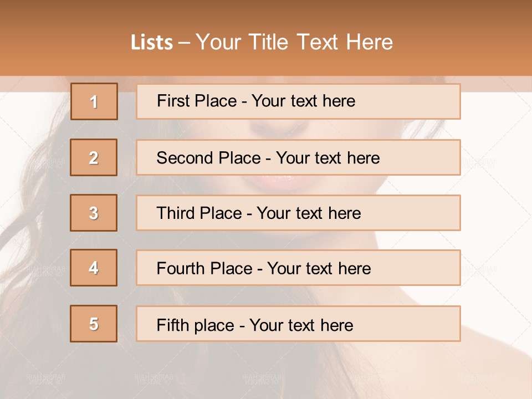Click the bold word "Lists" in the title

click(x=152, y=43)
